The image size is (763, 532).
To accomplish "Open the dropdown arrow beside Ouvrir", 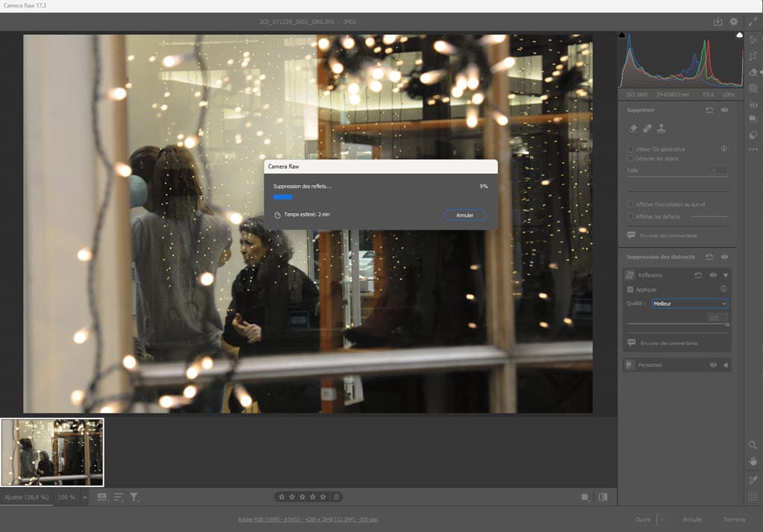I will (662, 519).
